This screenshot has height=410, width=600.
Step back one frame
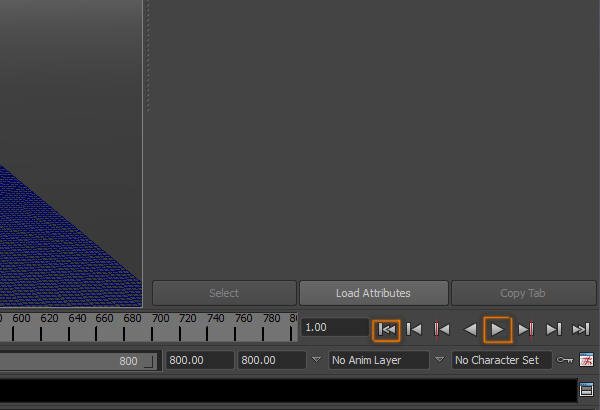[414, 329]
